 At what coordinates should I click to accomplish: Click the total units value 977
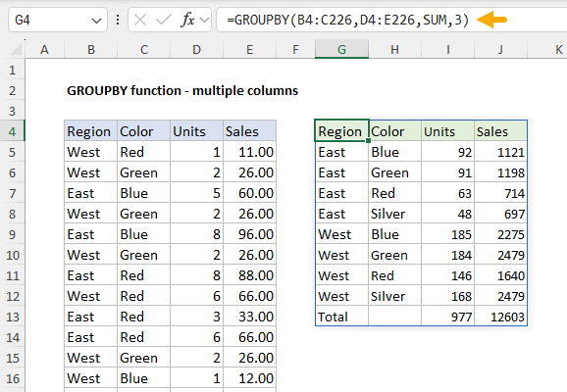pyautogui.click(x=447, y=317)
